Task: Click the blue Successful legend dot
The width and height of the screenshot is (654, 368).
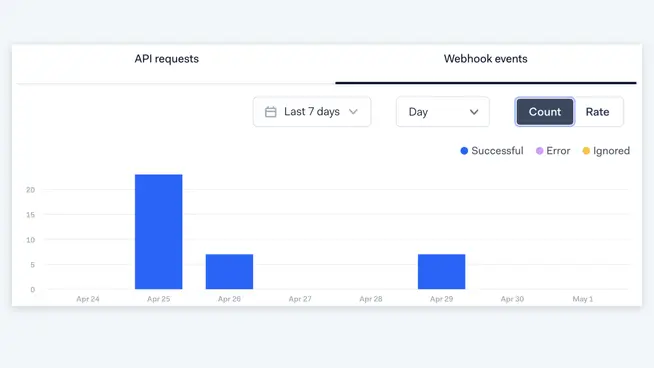Action: pyautogui.click(x=464, y=151)
